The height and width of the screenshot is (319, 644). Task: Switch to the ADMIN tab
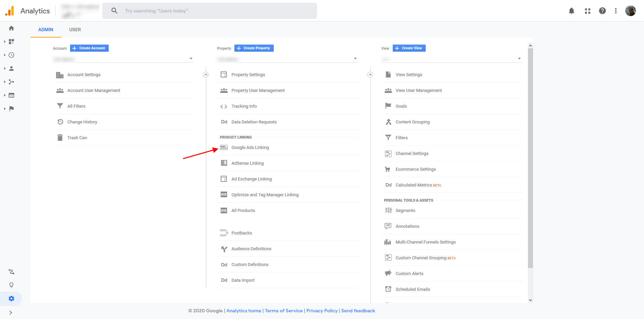tap(46, 30)
